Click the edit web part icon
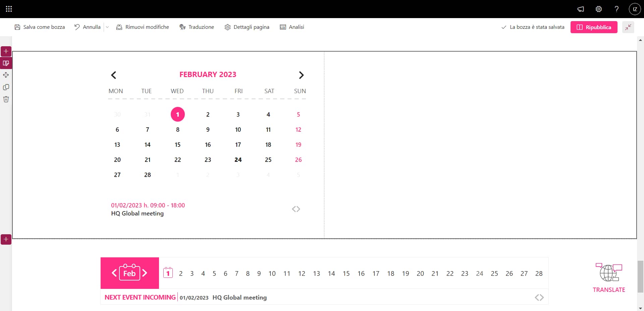This screenshot has width=644, height=311. point(6,63)
